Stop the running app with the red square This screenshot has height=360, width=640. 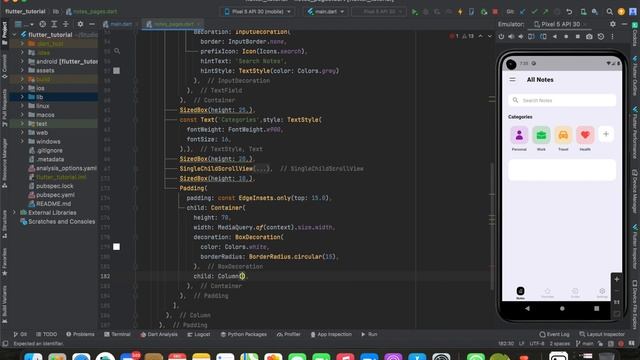495,12
